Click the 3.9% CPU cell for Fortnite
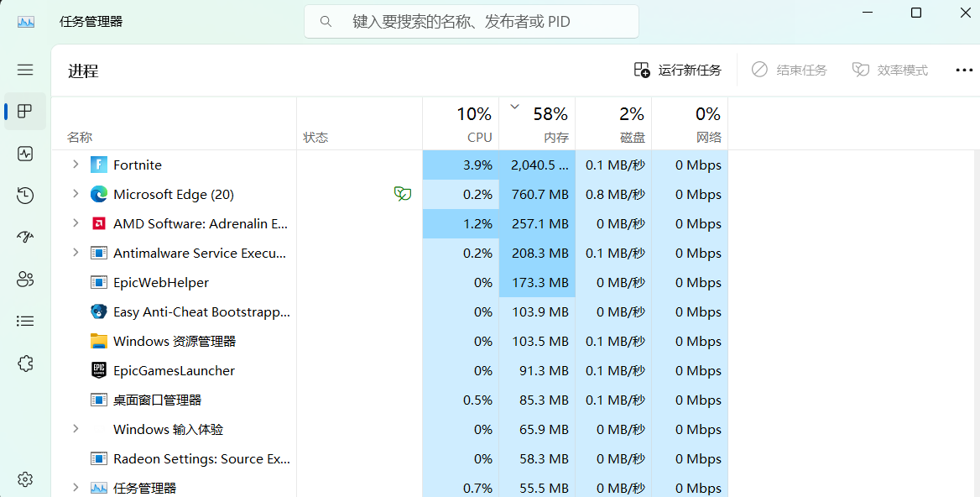Image resolution: width=980 pixels, height=497 pixels. pos(461,165)
